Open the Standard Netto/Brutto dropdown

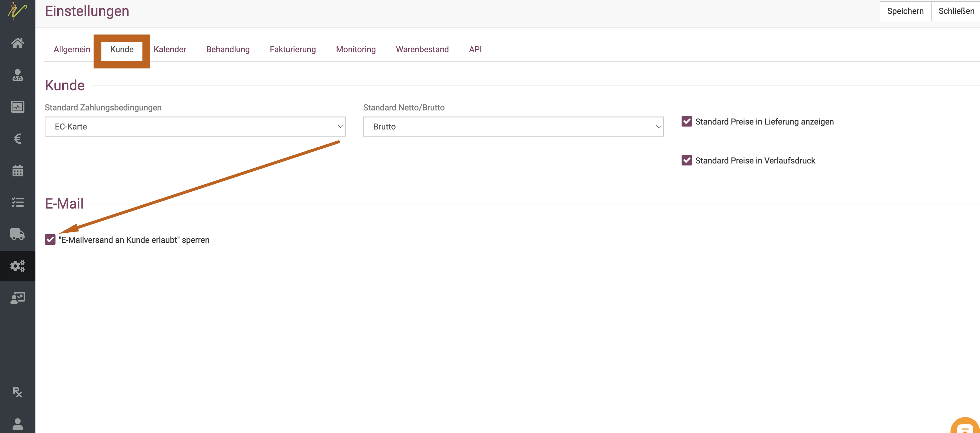[x=513, y=127]
